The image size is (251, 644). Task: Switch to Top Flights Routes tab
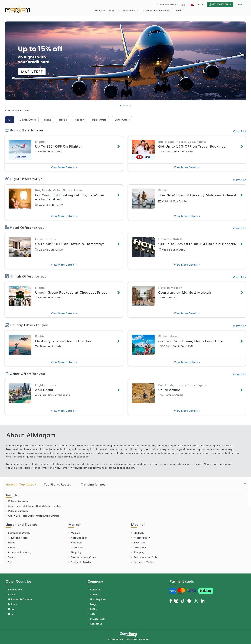(57, 485)
